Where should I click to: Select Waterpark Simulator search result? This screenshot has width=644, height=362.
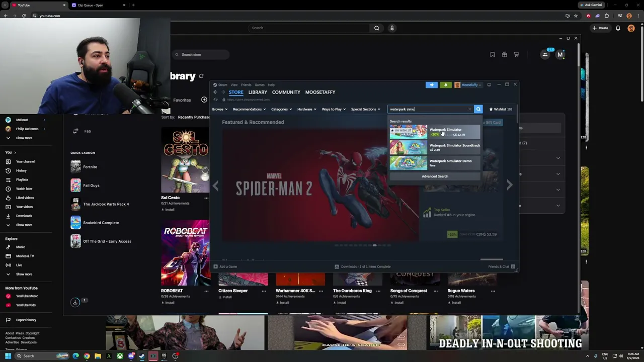[x=435, y=132]
